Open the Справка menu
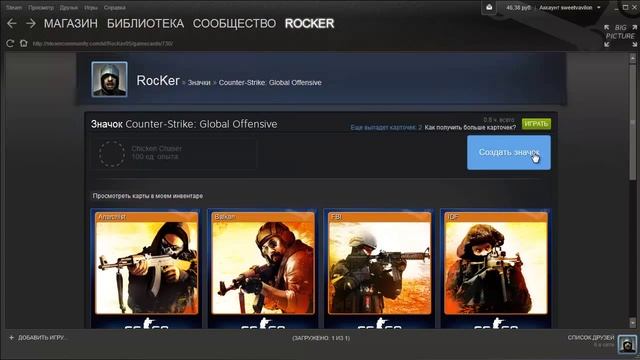 pos(114,7)
